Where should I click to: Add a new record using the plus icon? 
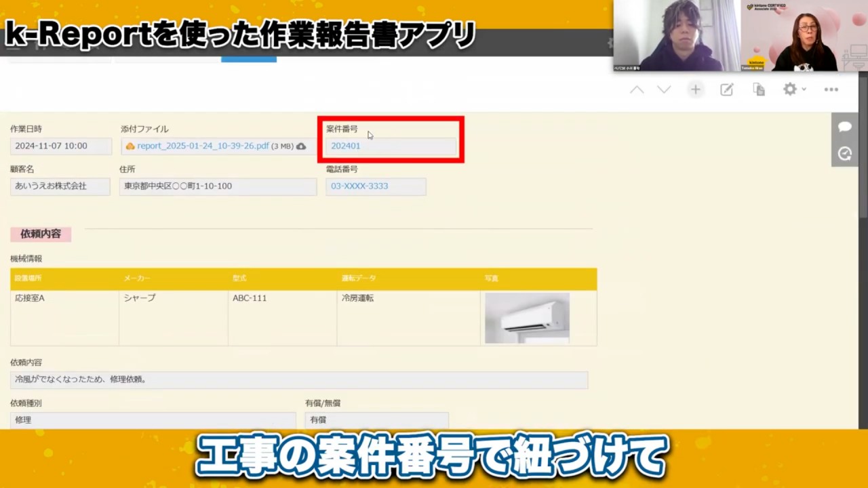[x=695, y=89]
